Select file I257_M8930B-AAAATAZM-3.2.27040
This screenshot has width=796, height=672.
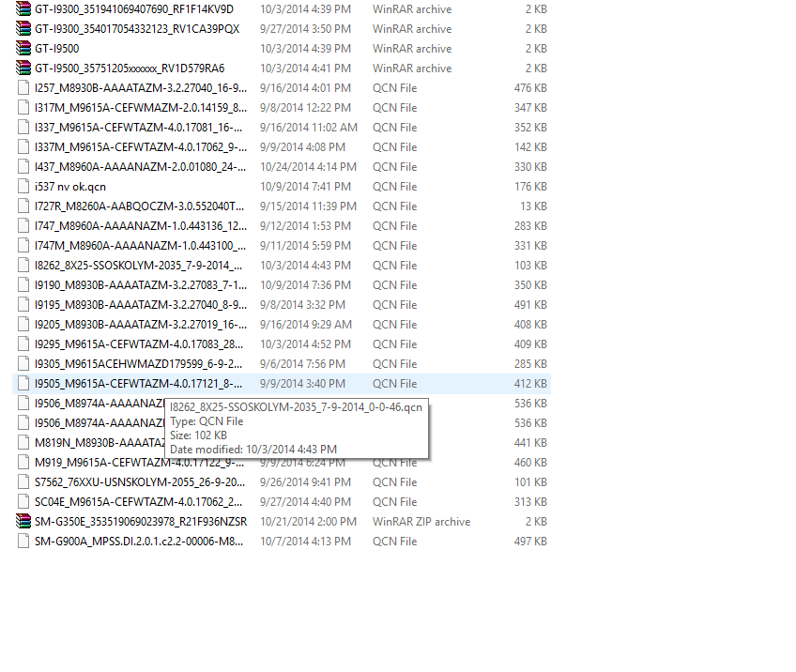pos(141,88)
